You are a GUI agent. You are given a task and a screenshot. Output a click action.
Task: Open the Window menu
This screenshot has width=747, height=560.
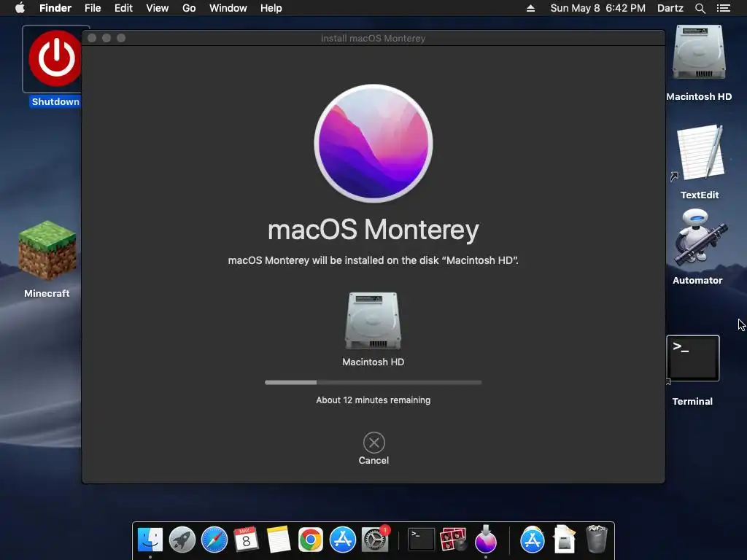click(x=228, y=8)
